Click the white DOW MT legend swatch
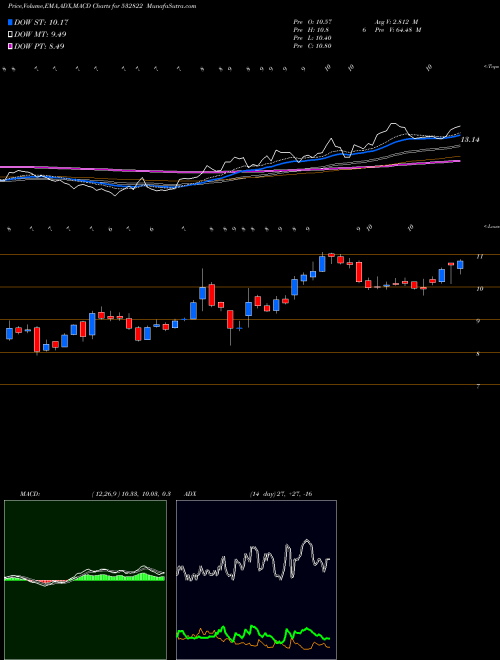 (x=11, y=35)
